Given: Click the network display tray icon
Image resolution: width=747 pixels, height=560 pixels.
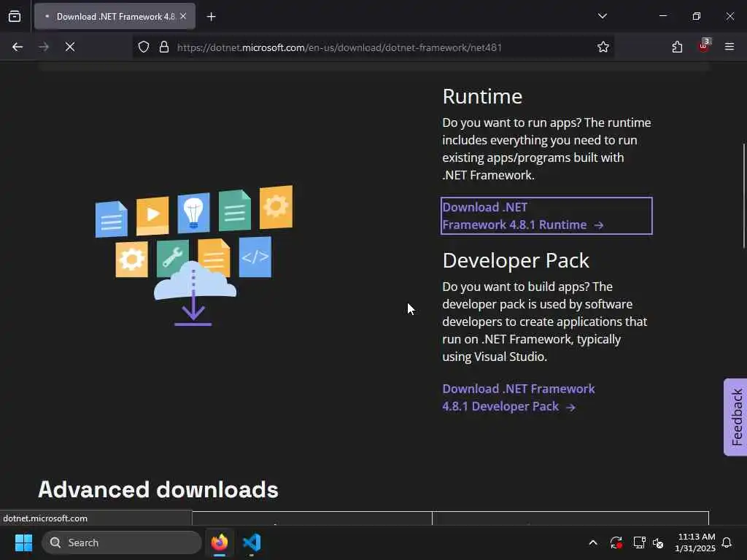Looking at the screenshot, I should pyautogui.click(x=639, y=542).
